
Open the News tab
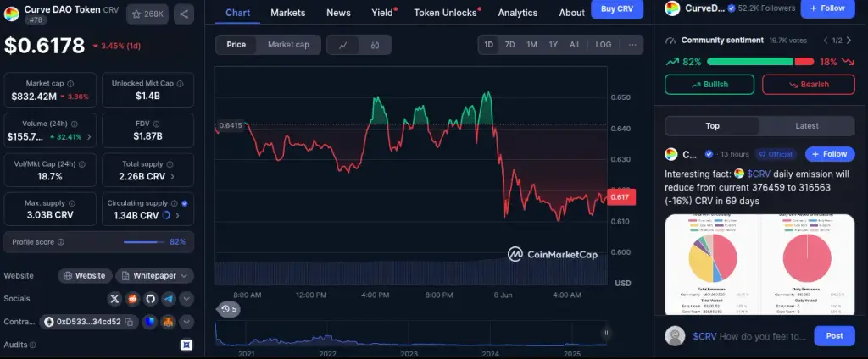[x=338, y=13]
